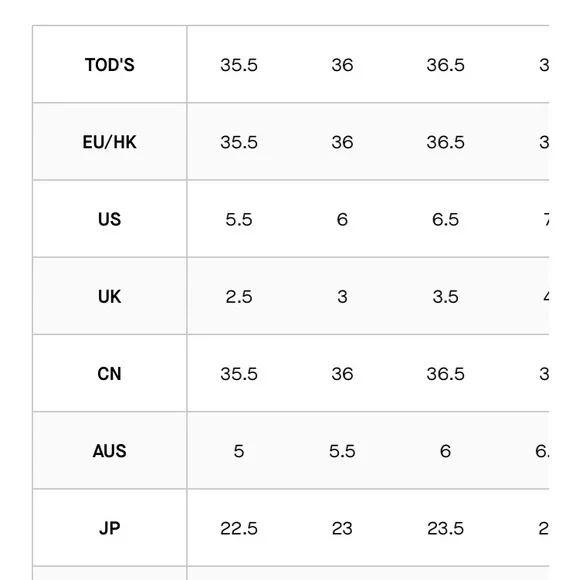Select the AUS row header
Viewport: 580px width, 580px height.
click(x=109, y=451)
